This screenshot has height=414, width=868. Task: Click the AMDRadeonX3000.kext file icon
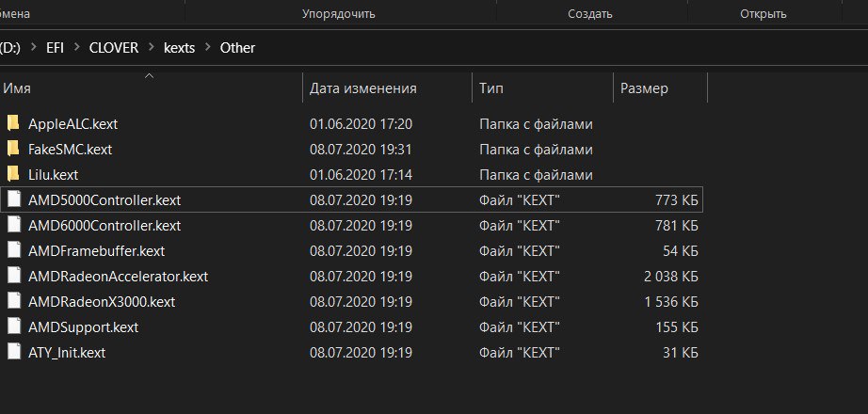[13, 301]
